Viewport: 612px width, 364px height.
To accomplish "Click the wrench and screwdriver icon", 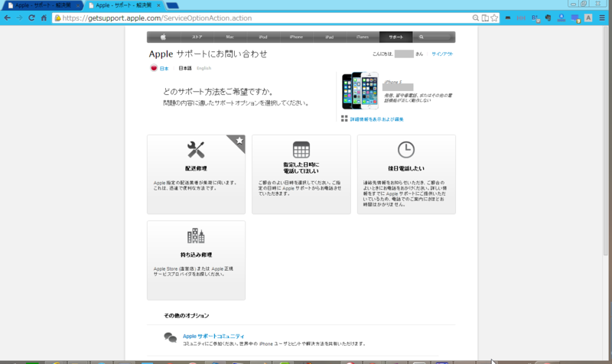I will point(196,149).
